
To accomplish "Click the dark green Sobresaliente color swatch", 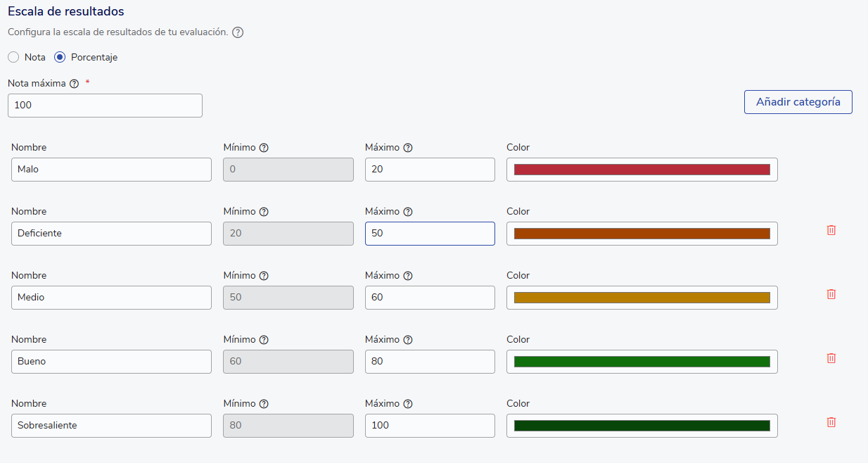I will point(642,426).
